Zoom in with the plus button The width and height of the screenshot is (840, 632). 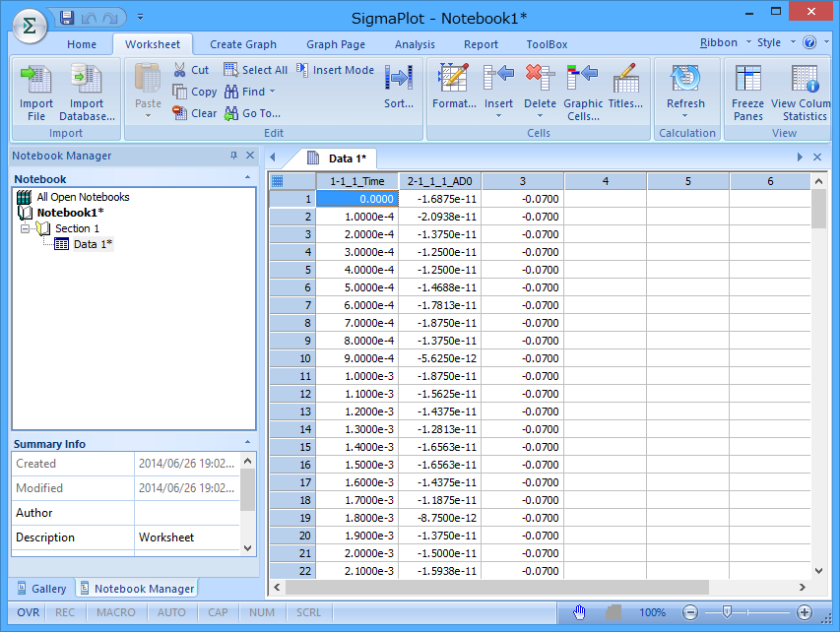805,612
